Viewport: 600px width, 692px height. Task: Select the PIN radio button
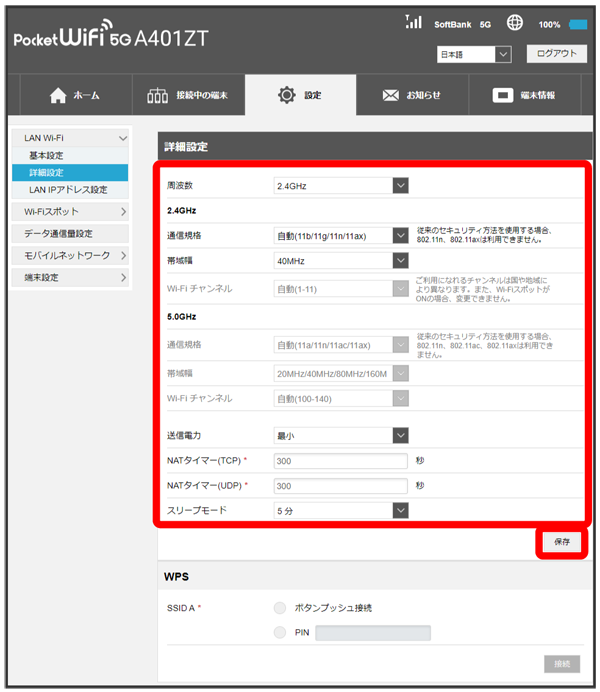pos(279,632)
